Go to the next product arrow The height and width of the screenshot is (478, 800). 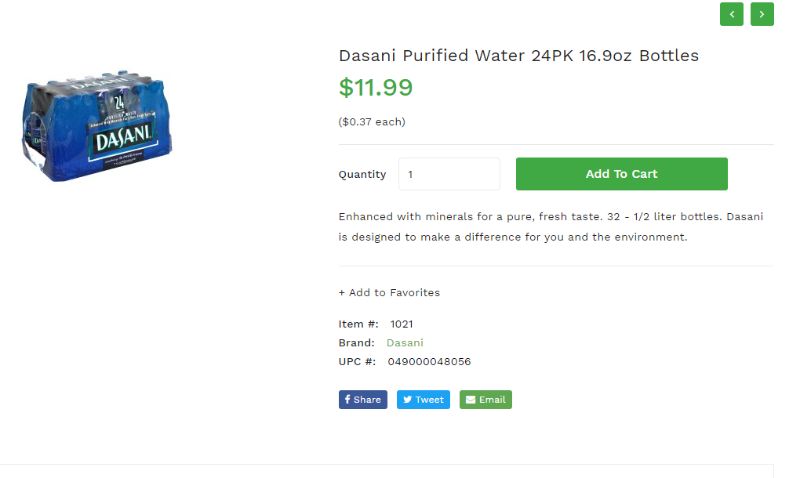(x=762, y=14)
